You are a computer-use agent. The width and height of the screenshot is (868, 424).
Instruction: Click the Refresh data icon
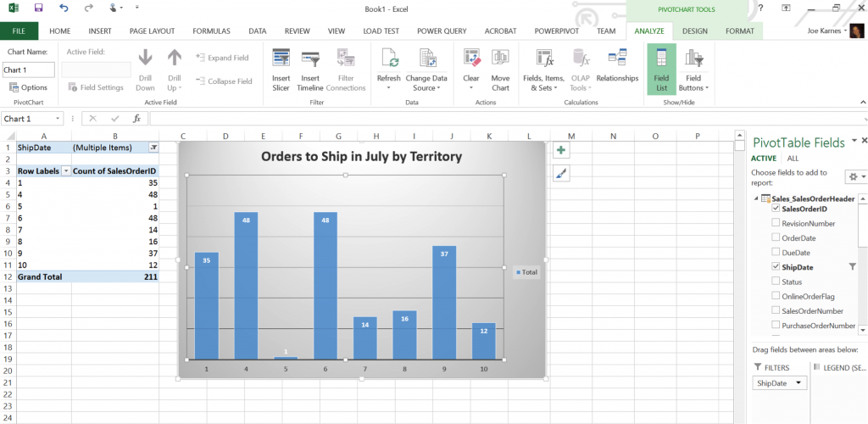(x=389, y=59)
